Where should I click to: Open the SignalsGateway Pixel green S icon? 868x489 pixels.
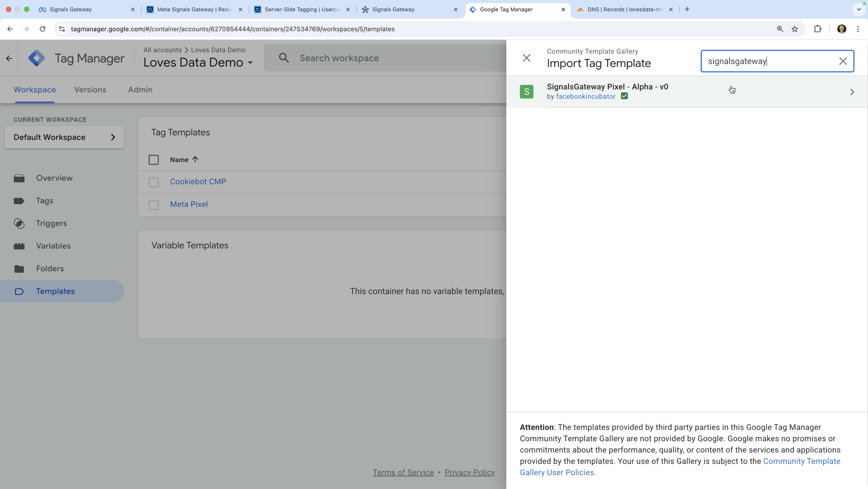point(526,92)
